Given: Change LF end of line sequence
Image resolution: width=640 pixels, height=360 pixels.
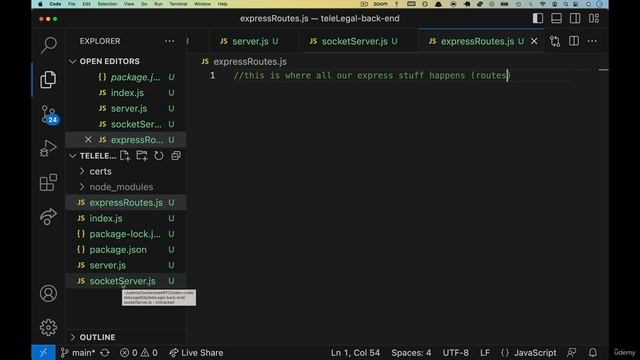Looking at the screenshot, I should (x=485, y=353).
